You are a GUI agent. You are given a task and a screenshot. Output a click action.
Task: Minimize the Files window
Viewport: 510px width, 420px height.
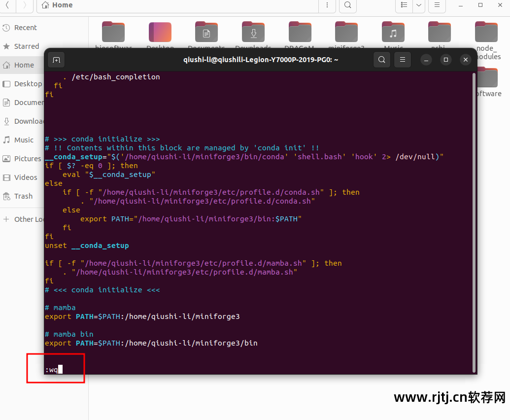[461, 5]
